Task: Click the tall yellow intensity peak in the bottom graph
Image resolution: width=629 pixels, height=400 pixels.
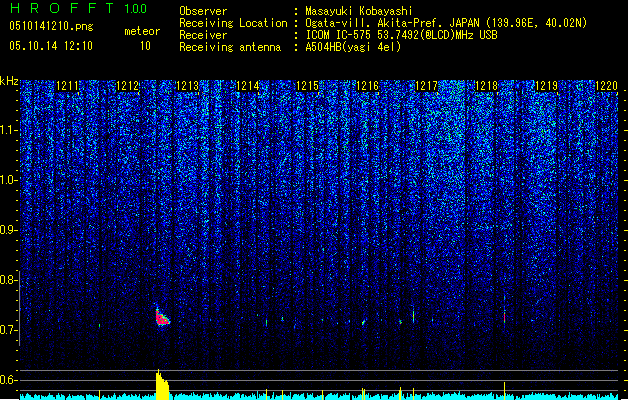Action: [162, 384]
